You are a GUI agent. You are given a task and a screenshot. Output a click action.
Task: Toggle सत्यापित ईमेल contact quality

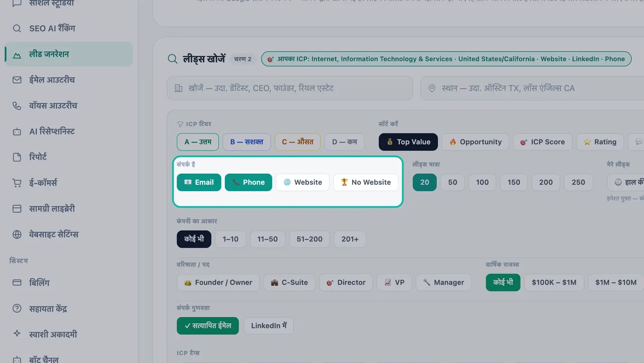(x=208, y=326)
